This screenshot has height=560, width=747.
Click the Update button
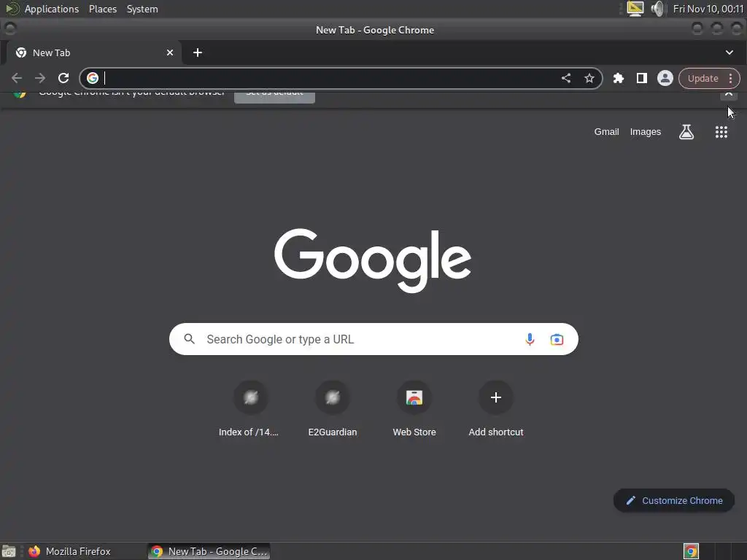coord(703,79)
